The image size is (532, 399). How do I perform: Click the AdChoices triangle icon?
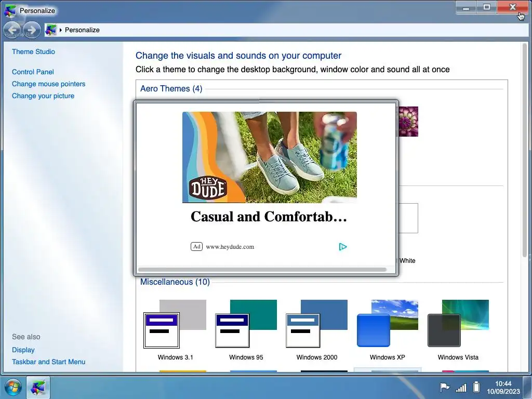pos(343,247)
